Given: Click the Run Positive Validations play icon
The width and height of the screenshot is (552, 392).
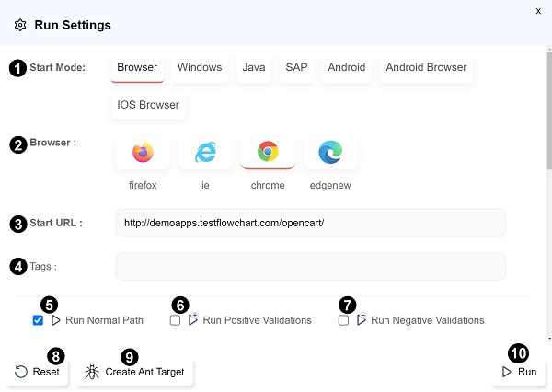Looking at the screenshot, I should (193, 320).
